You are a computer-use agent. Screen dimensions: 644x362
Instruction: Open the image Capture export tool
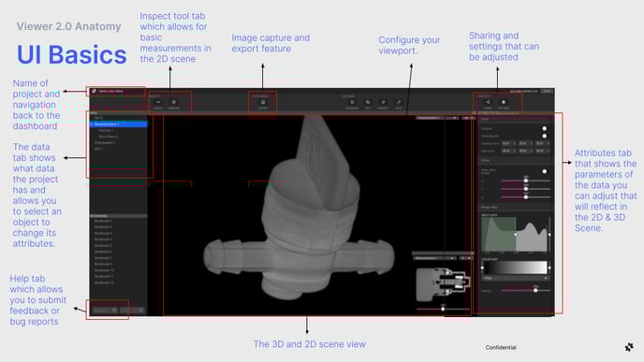click(x=263, y=103)
